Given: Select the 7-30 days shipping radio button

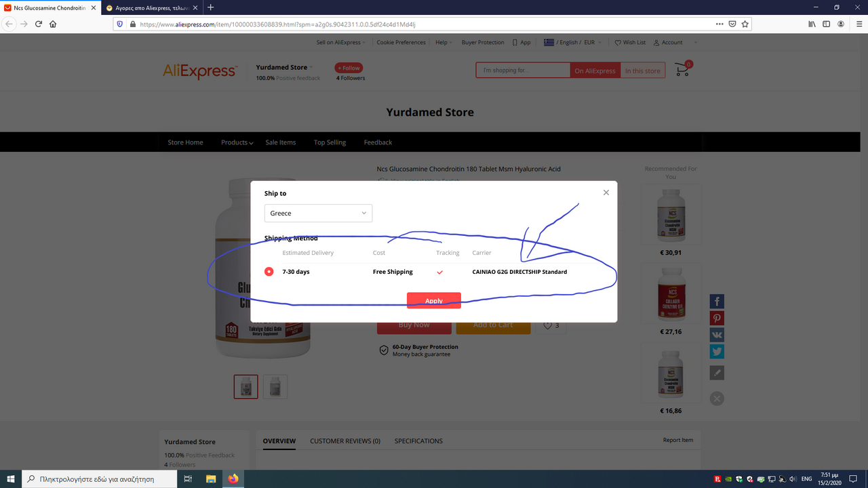Looking at the screenshot, I should pos(269,272).
